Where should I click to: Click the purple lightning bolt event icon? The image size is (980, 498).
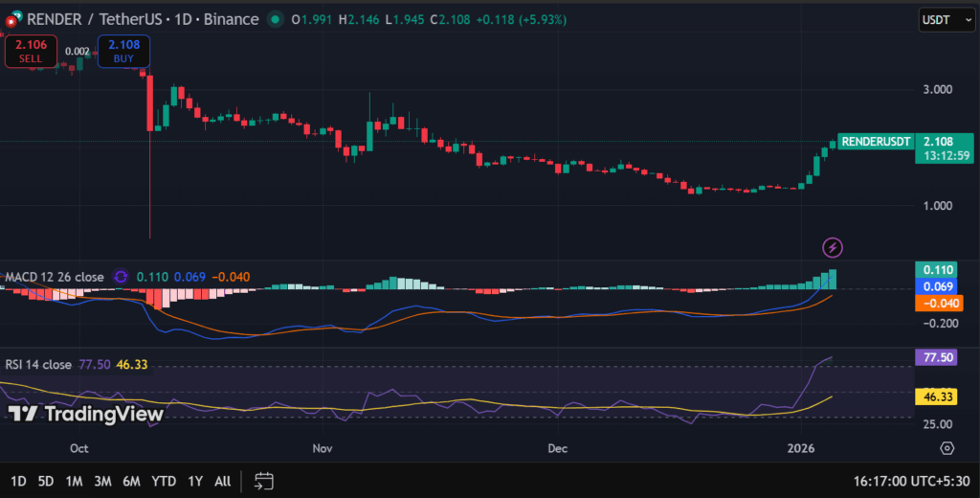pos(833,247)
